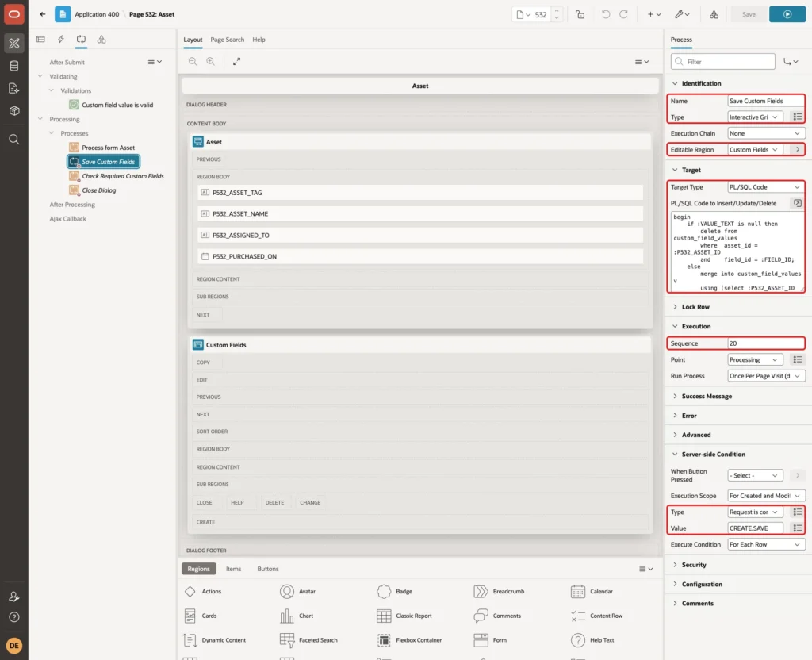
Task: Open the administration user icon
Action: tap(14, 597)
